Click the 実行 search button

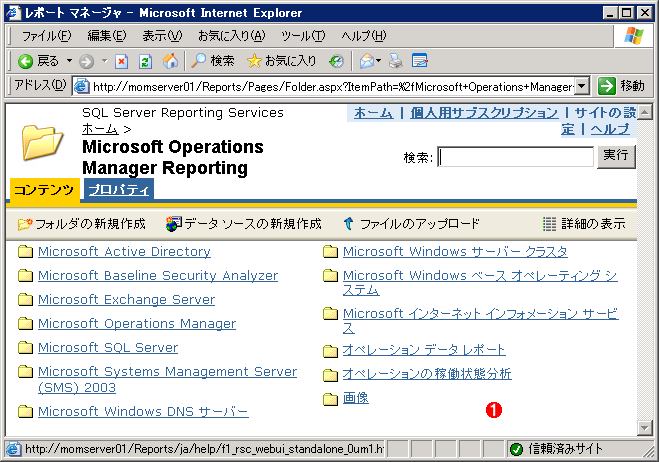(x=616, y=156)
